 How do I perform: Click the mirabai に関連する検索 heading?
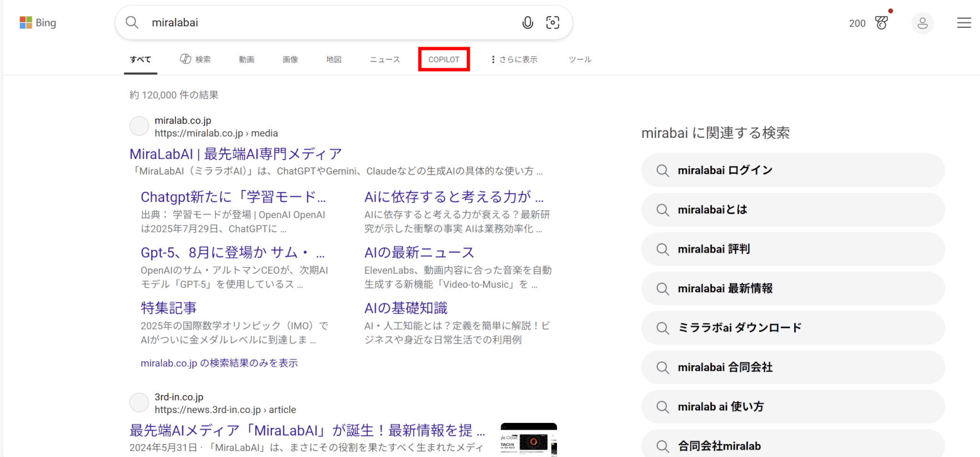point(715,133)
